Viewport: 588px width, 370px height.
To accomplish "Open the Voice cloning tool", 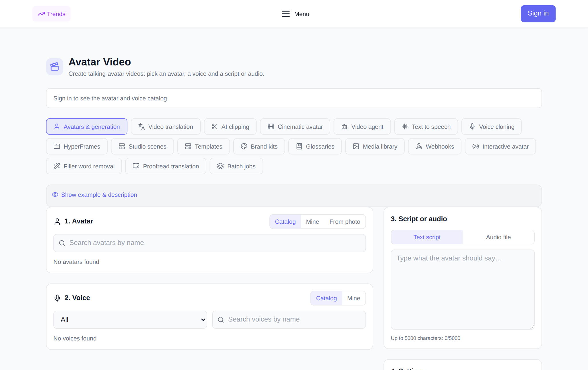I will [x=492, y=126].
